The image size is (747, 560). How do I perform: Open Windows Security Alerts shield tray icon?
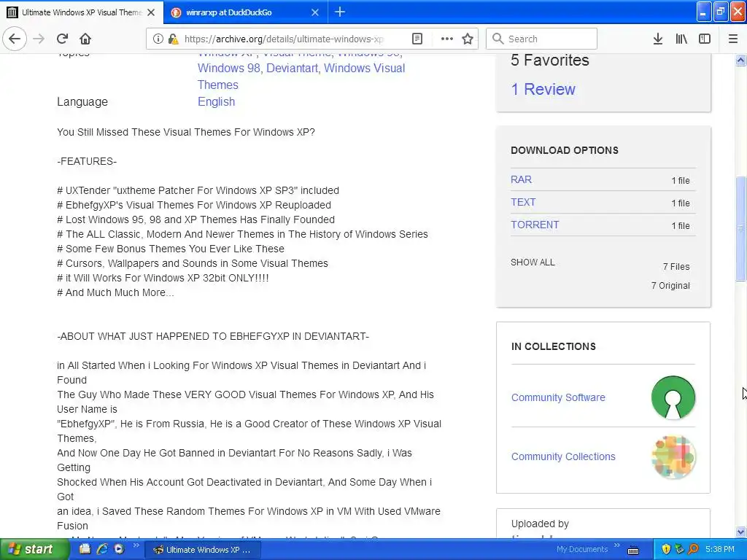pyautogui.click(x=666, y=549)
